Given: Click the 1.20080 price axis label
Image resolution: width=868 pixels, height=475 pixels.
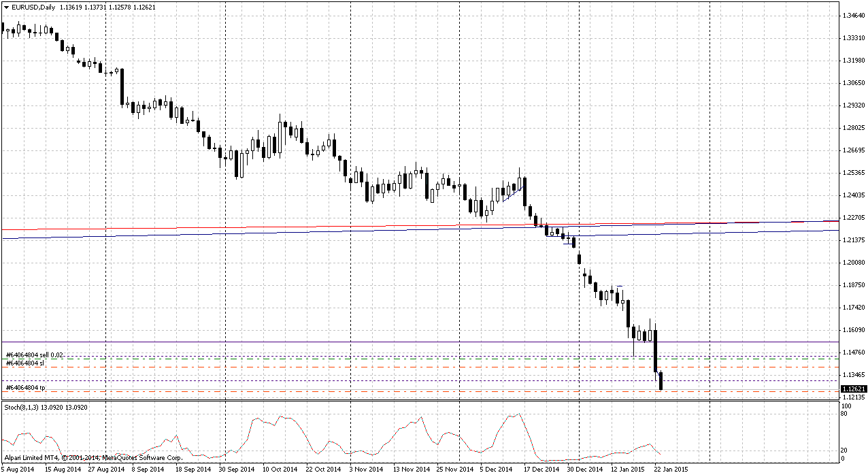Looking at the screenshot, I should [x=853, y=263].
